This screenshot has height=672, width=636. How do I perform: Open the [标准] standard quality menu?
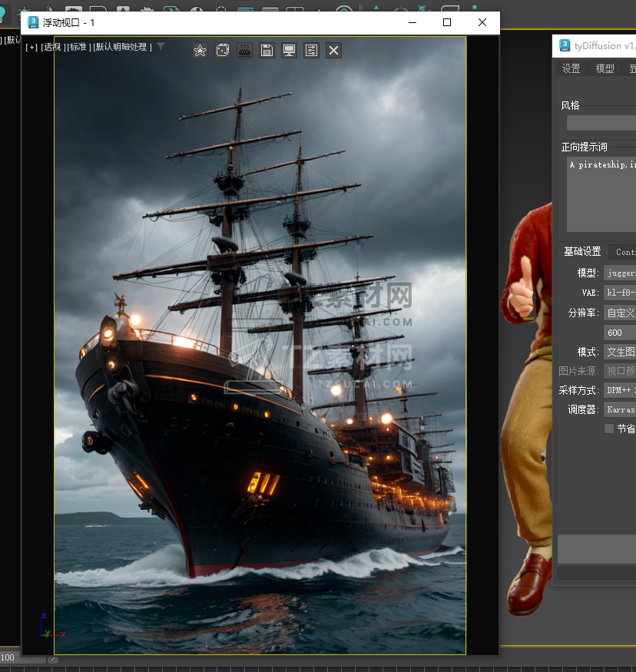point(79,47)
